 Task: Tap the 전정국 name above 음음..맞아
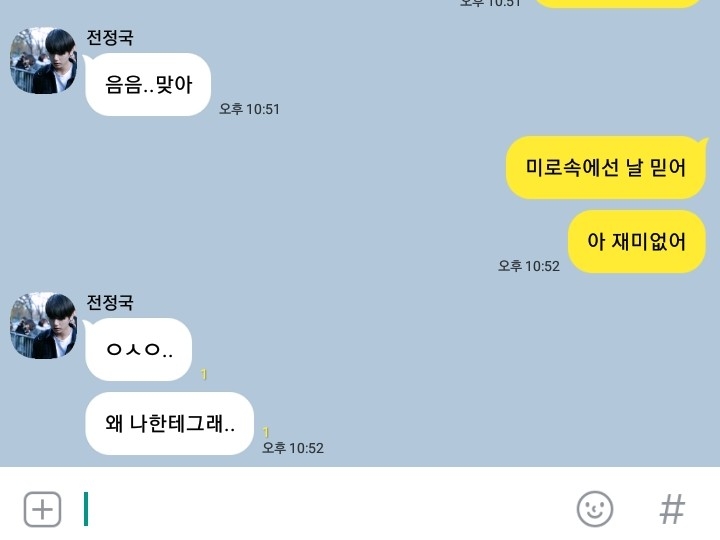point(110,37)
